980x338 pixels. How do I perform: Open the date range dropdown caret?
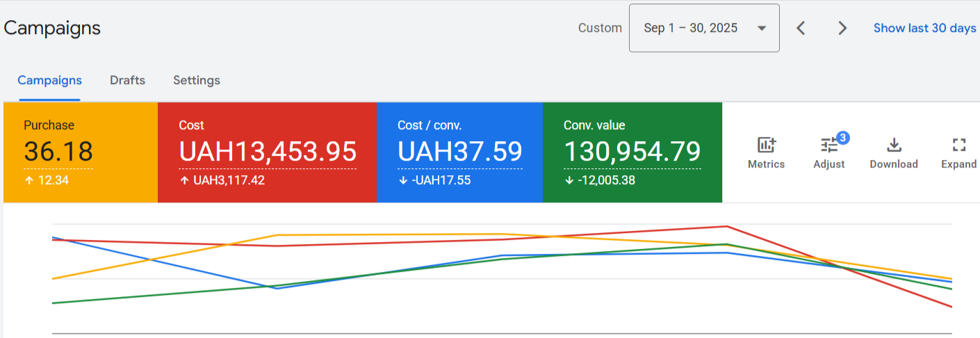pos(762,29)
